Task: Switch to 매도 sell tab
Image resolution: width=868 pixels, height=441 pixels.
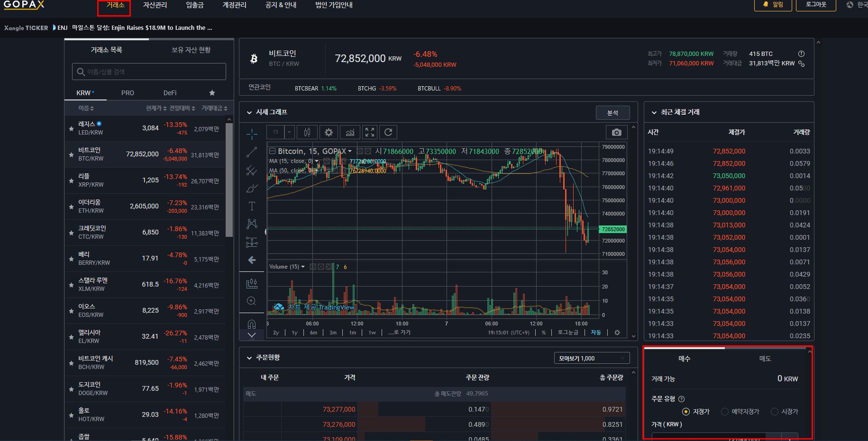Action: [x=765, y=359]
